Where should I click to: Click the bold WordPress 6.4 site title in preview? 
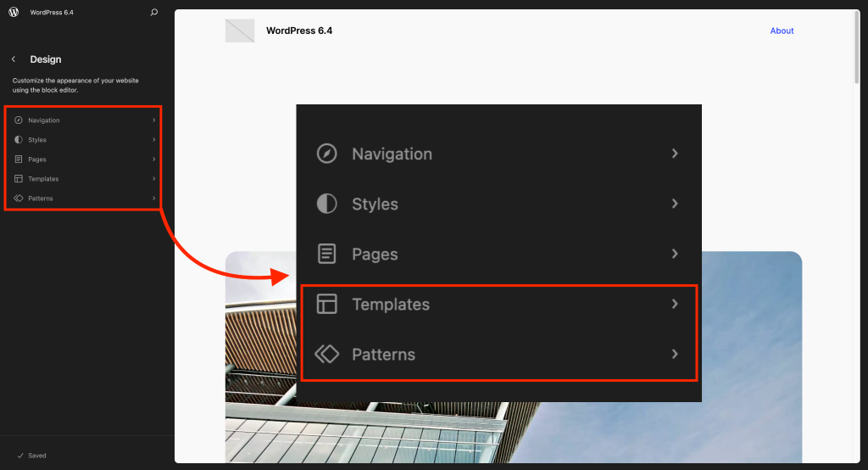pyautogui.click(x=299, y=31)
